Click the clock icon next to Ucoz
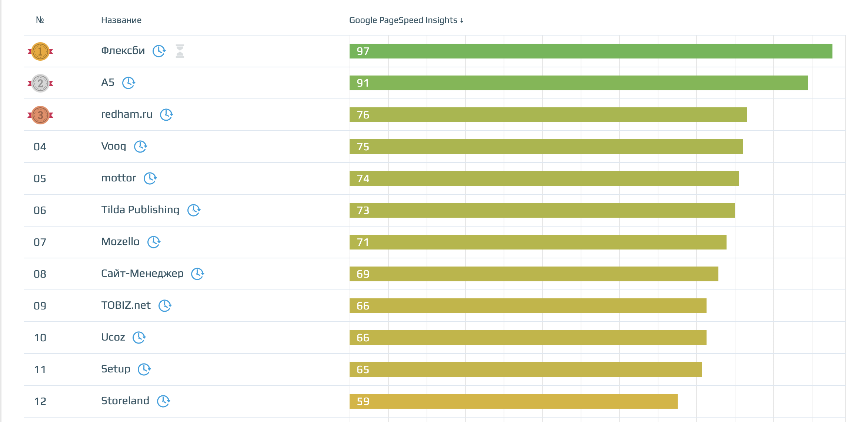Image resolution: width=868 pixels, height=422 pixels. click(x=139, y=338)
